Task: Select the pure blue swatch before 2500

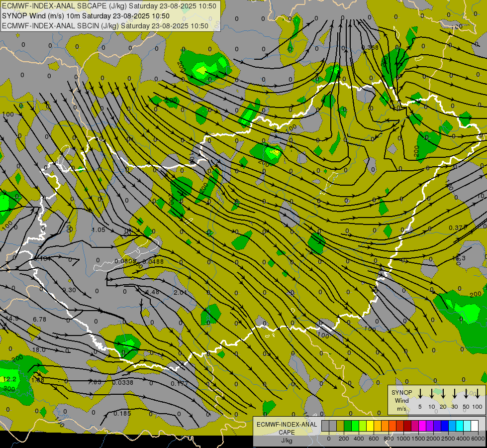Action: (x=444, y=426)
